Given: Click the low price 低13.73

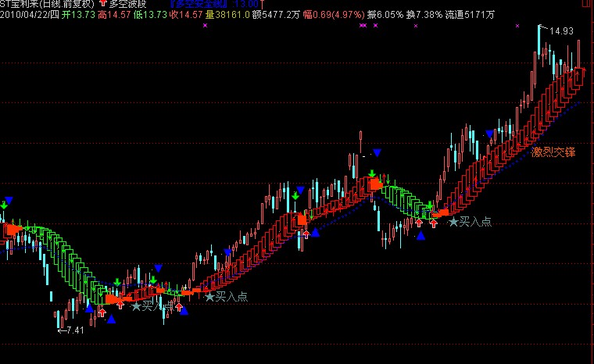Looking at the screenshot, I should [x=150, y=15].
